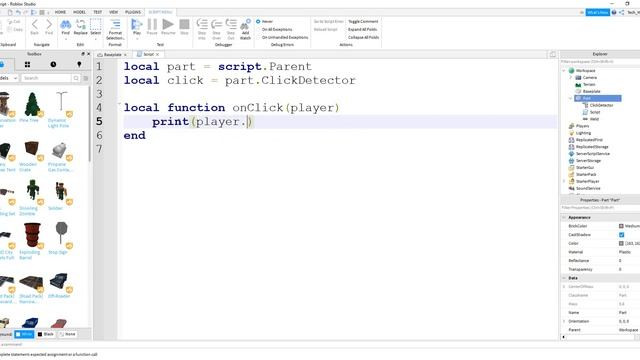Select ClickDetector in Explorer
Image resolution: width=640 pixels, height=360 pixels.
[601, 105]
